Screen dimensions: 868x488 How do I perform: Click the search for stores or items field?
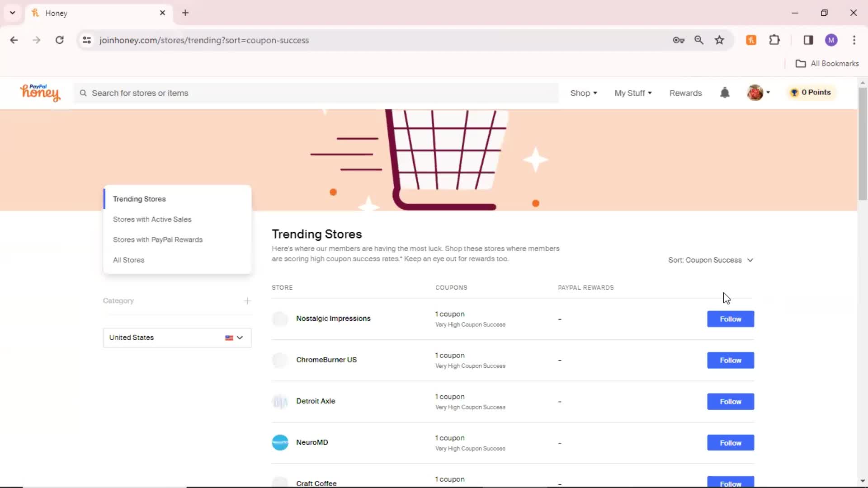[316, 93]
